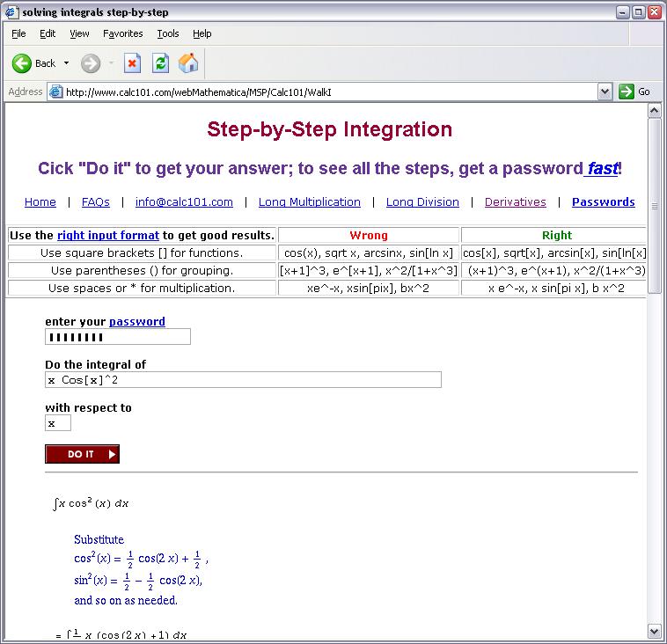Click the DO IT submit button

pos(82,454)
